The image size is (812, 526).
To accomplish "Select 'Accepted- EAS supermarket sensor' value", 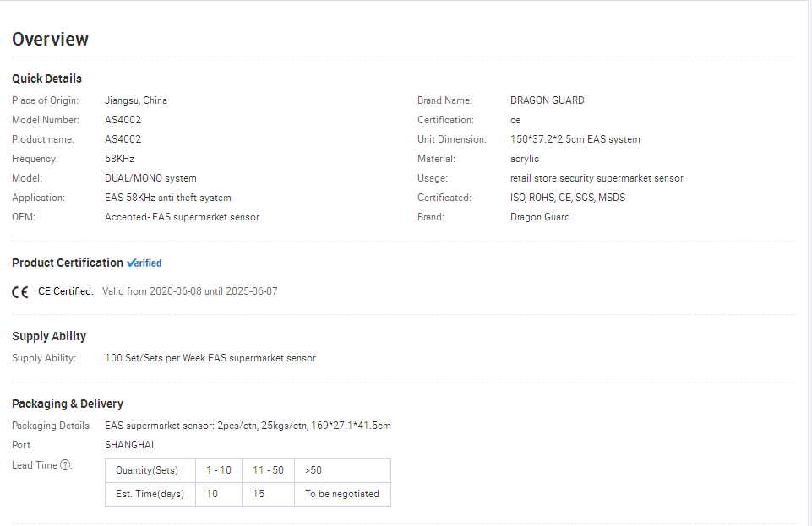I will click(182, 217).
